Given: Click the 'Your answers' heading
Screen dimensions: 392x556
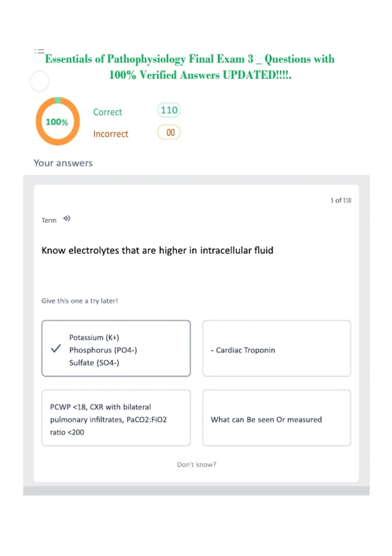Looking at the screenshot, I should click(x=63, y=163).
